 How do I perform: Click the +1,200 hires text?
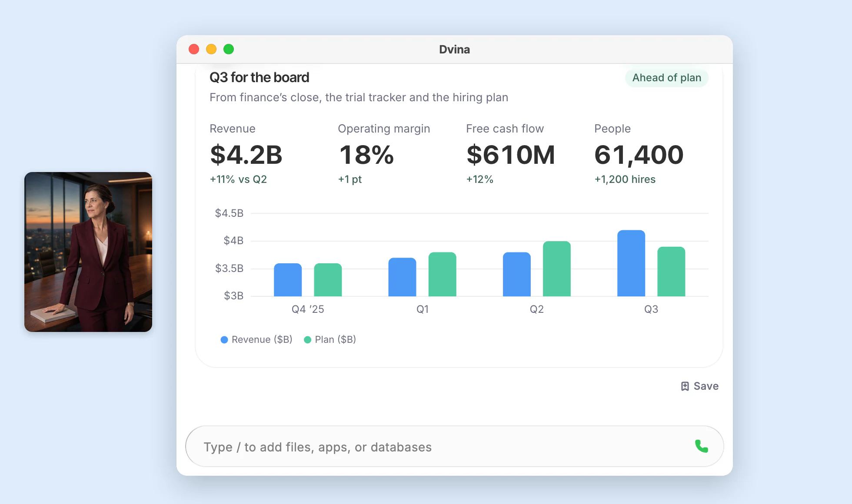coord(625,179)
